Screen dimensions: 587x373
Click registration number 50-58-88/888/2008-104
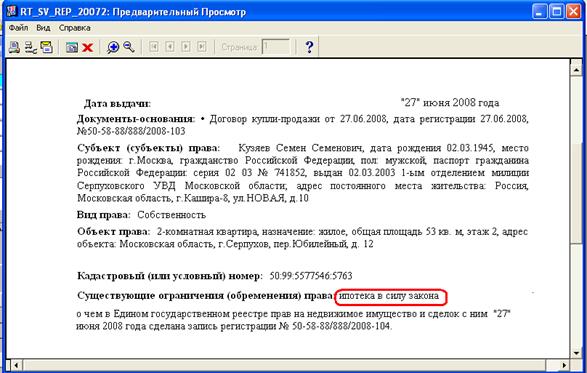click(341, 326)
